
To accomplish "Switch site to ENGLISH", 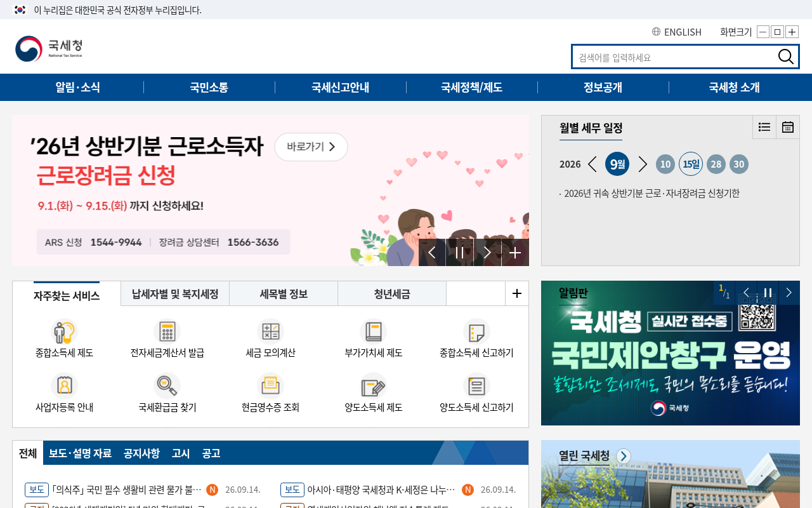I will point(677,32).
